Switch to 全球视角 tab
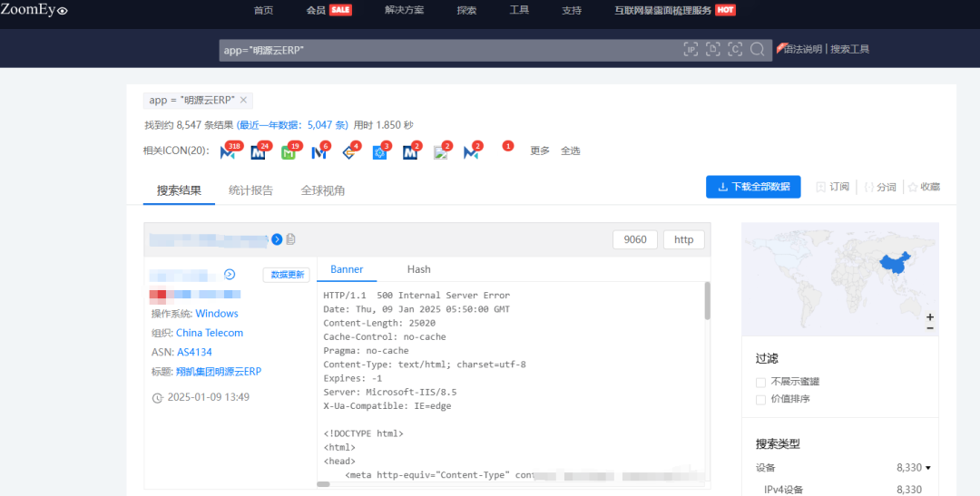 322,190
